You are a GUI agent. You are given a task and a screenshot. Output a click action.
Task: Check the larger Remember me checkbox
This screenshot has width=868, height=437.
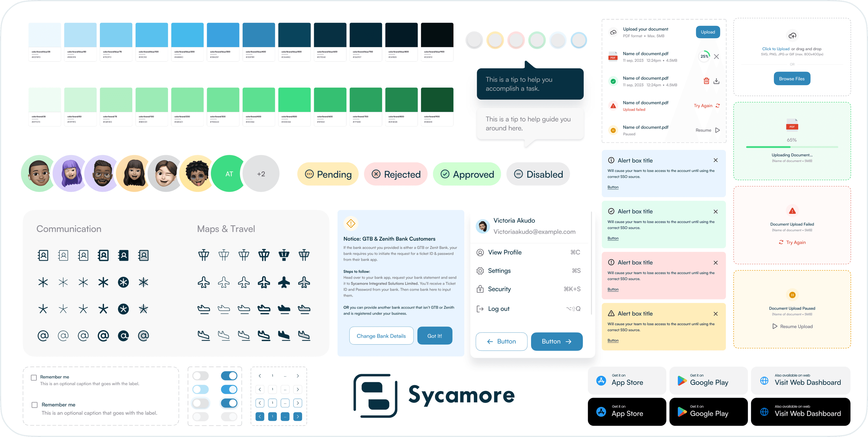pyautogui.click(x=34, y=405)
